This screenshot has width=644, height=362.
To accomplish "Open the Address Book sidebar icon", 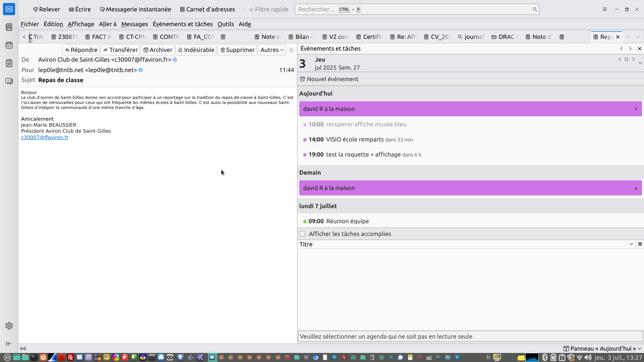I will click(9, 27).
